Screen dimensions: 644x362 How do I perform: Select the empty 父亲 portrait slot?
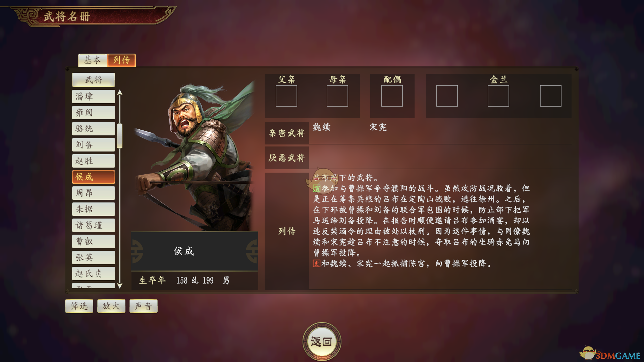point(286,96)
